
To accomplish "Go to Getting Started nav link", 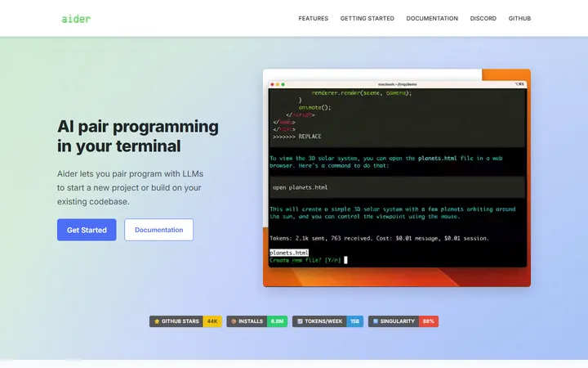I will click(x=367, y=18).
